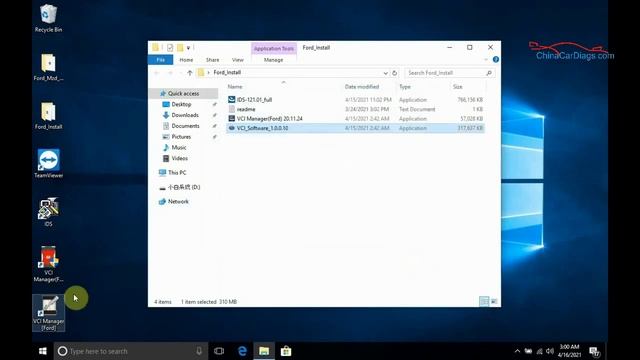
Task: Launch TeamViewer from the desktop
Action: coord(49,163)
